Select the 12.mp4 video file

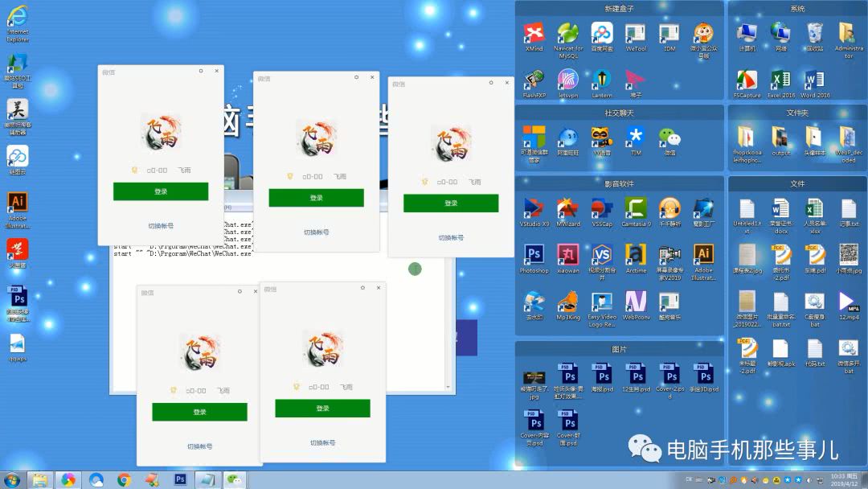coord(848,302)
